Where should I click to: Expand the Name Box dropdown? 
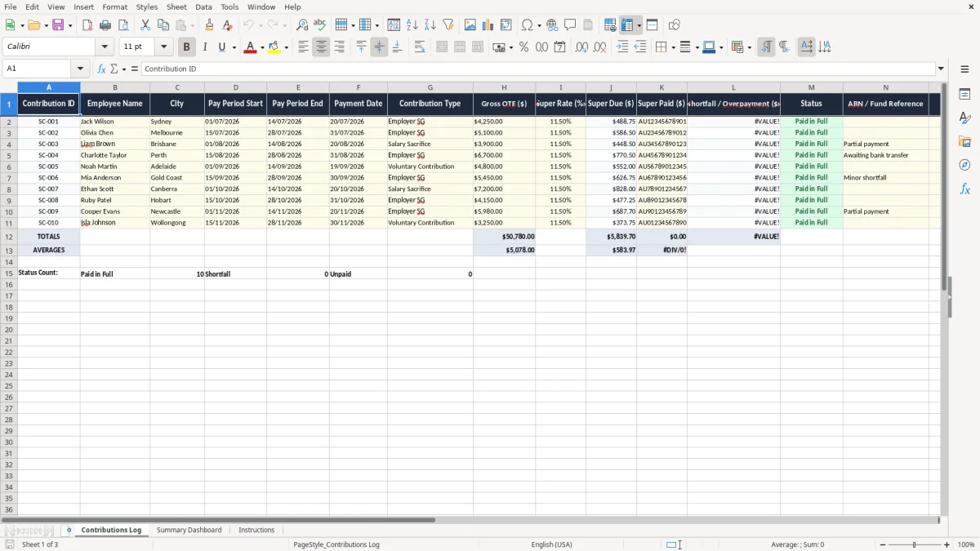[80, 69]
